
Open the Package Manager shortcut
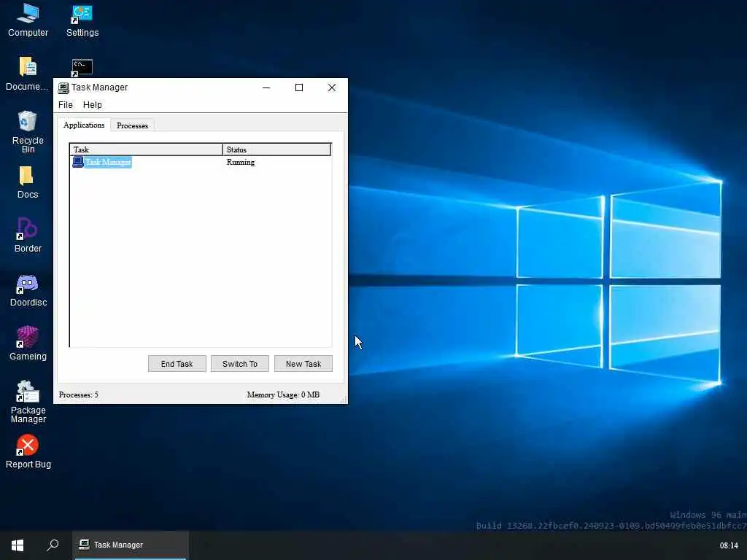pyautogui.click(x=28, y=402)
